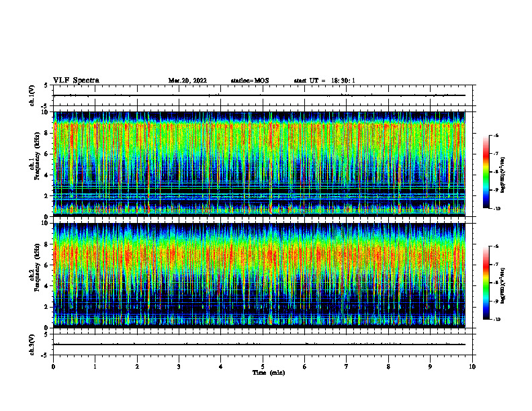The image size is (532, 411).
Task: Click the "Time (min)" axis title
Action: (269, 373)
